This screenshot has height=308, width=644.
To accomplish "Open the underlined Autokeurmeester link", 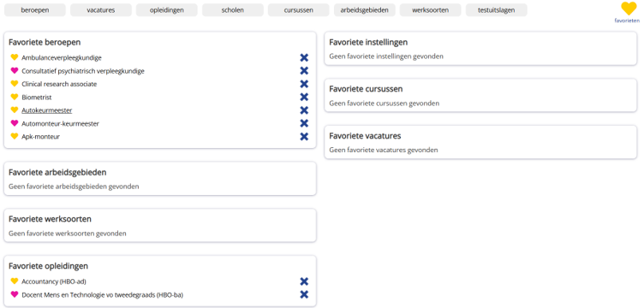I will 47,110.
